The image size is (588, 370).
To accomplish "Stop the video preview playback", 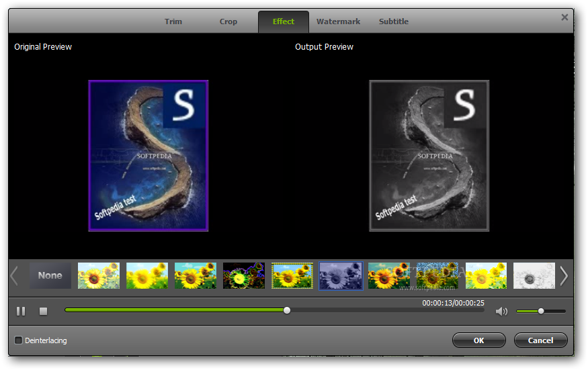I will pyautogui.click(x=44, y=311).
